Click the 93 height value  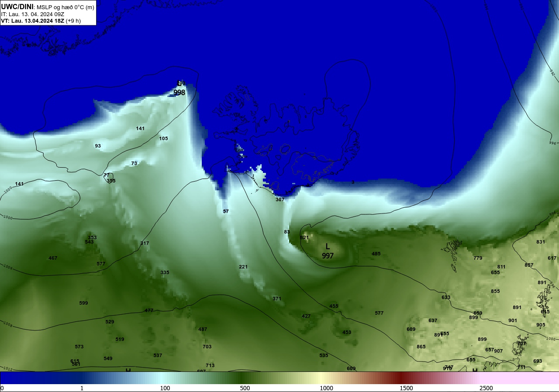coord(98,146)
